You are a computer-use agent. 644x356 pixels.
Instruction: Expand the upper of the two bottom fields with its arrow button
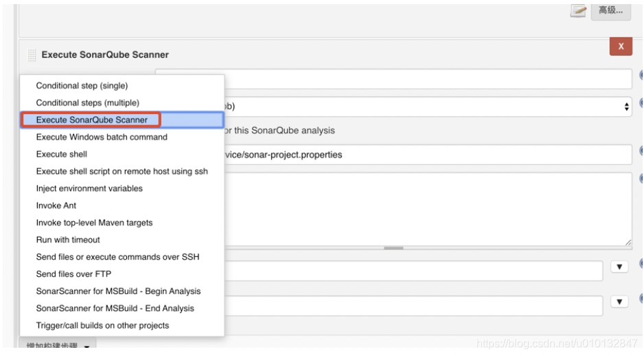(619, 267)
